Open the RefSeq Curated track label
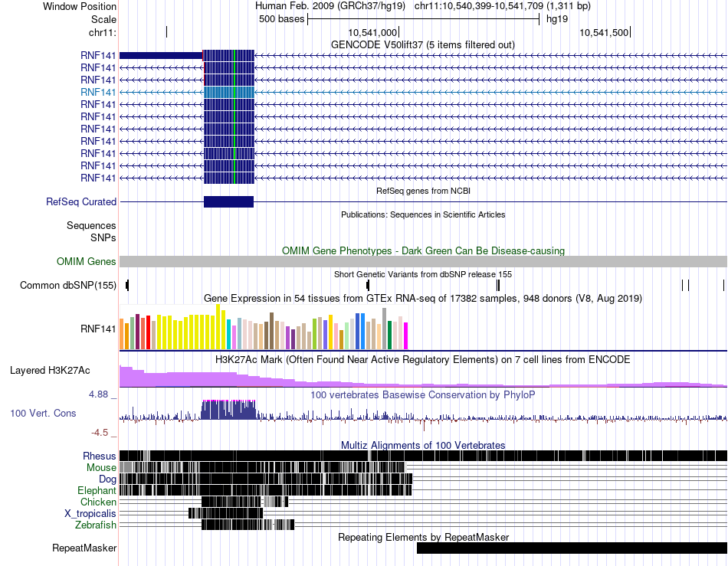The image size is (728, 566). pos(81,201)
